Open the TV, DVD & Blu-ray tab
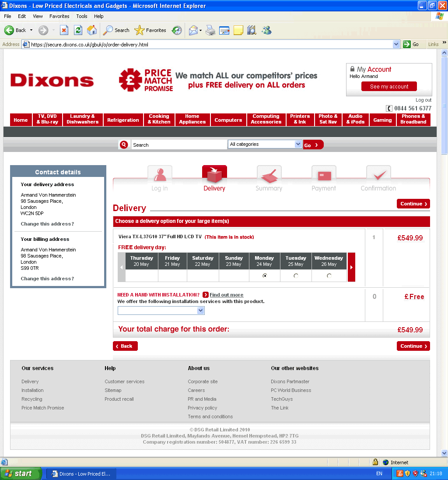The width and height of the screenshot is (448, 480). [47, 120]
